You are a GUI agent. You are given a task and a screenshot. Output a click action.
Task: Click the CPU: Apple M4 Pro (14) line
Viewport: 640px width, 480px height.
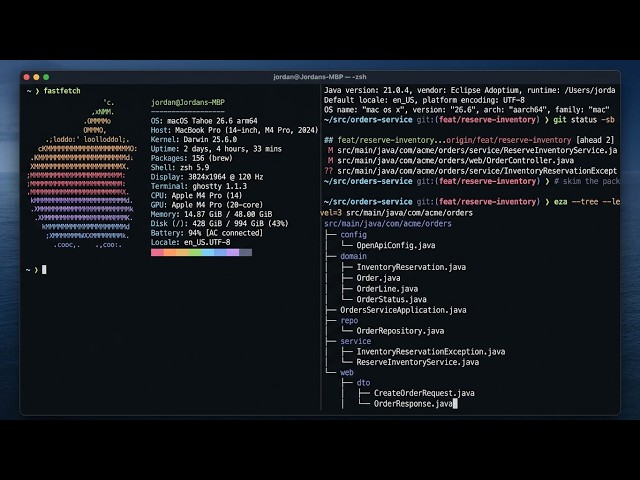[x=196, y=196]
